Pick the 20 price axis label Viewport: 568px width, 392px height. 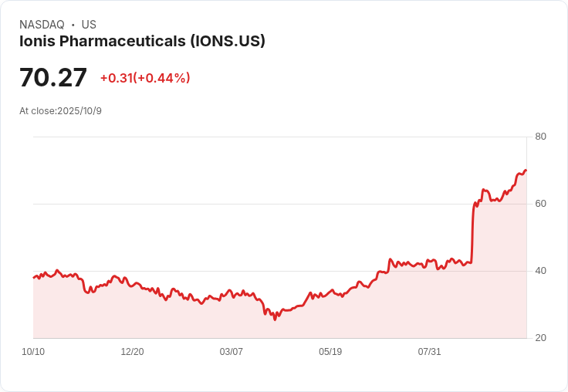click(541, 338)
